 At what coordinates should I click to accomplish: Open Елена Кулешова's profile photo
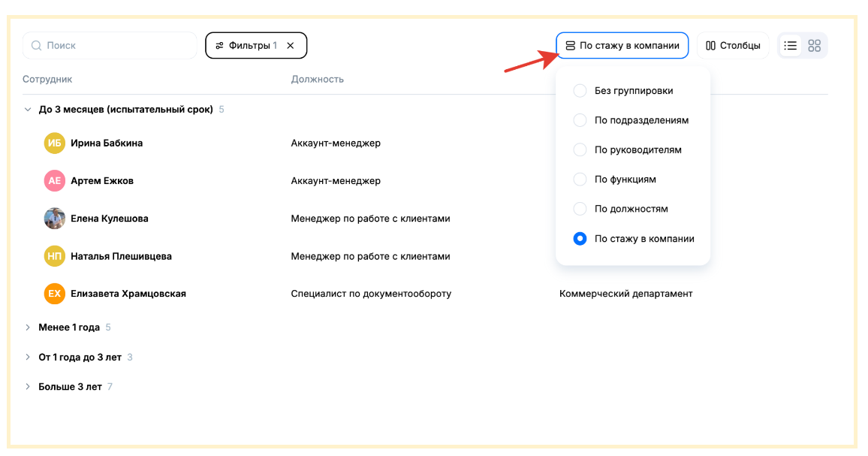(x=54, y=219)
